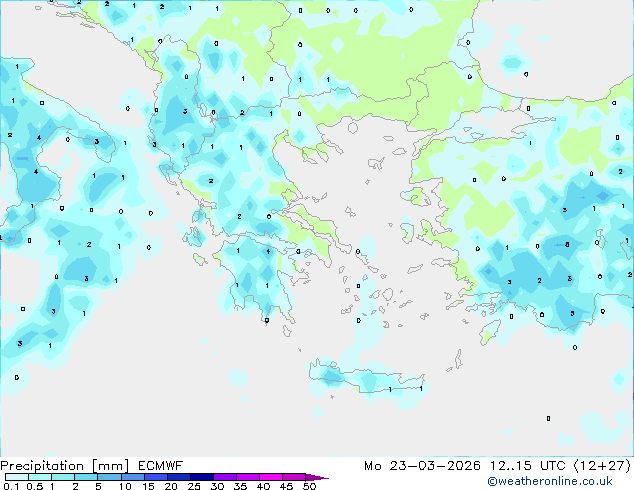Click the "ECMWF" model label
The image size is (634, 490).
pyautogui.click(x=161, y=465)
